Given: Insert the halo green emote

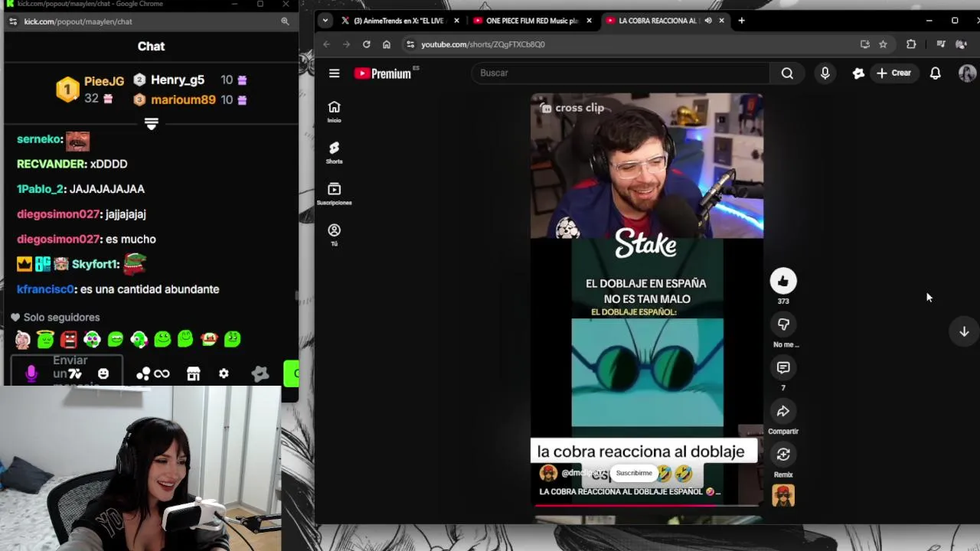Looking at the screenshot, I should click(x=45, y=339).
